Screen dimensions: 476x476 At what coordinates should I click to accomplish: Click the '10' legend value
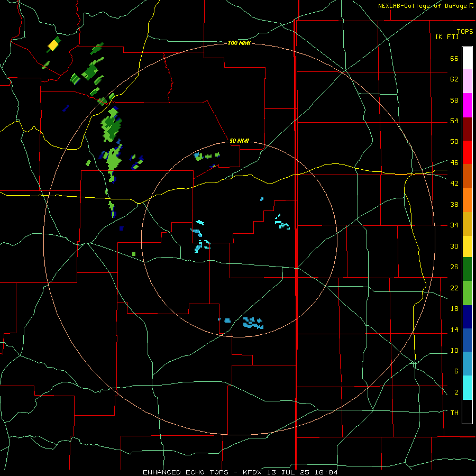pos(454,350)
